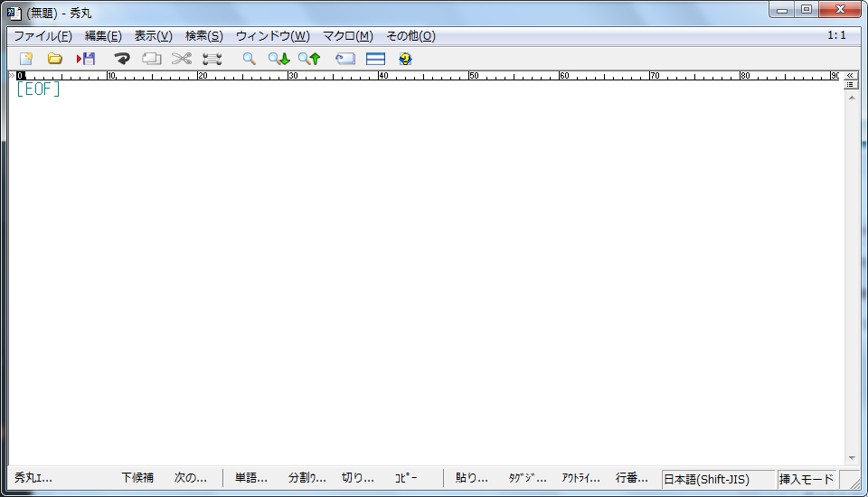Screen dimensions: 868x497
Task: Click the 1:1 cursor position indicator
Action: (836, 35)
